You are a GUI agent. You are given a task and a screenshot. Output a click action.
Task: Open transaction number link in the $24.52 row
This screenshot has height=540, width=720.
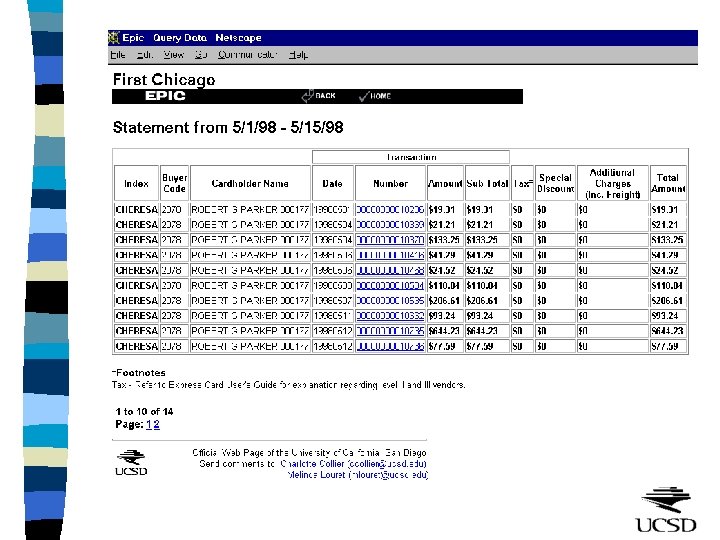tap(390, 270)
